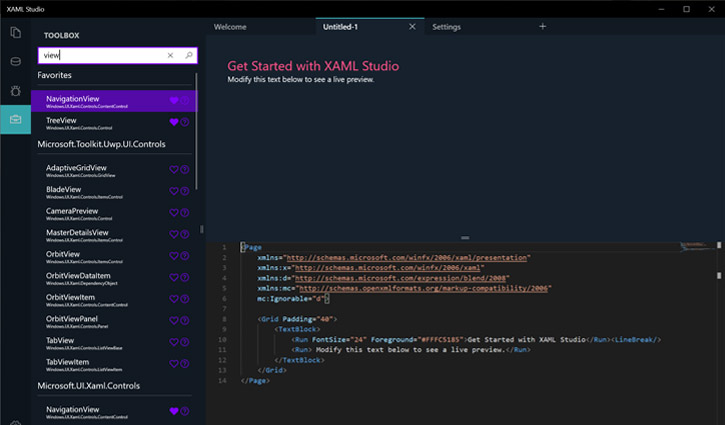The image size is (725, 425).
Task: Open help for favorite NavigationView
Action: pyautogui.click(x=184, y=100)
